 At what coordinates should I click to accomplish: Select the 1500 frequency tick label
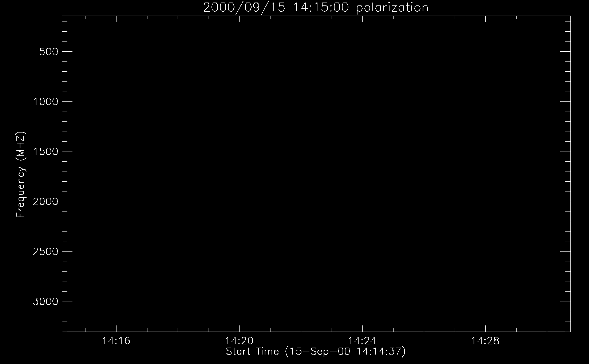(x=46, y=151)
